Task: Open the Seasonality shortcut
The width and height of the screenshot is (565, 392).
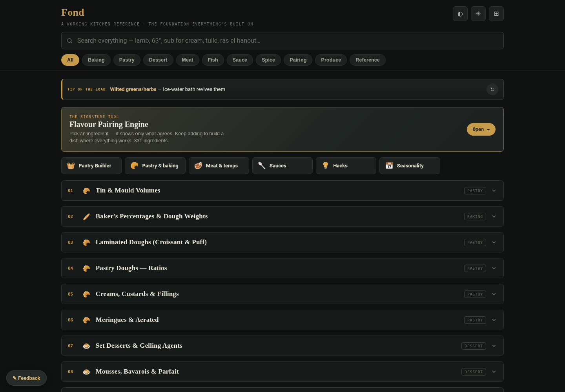Action: click(x=410, y=166)
